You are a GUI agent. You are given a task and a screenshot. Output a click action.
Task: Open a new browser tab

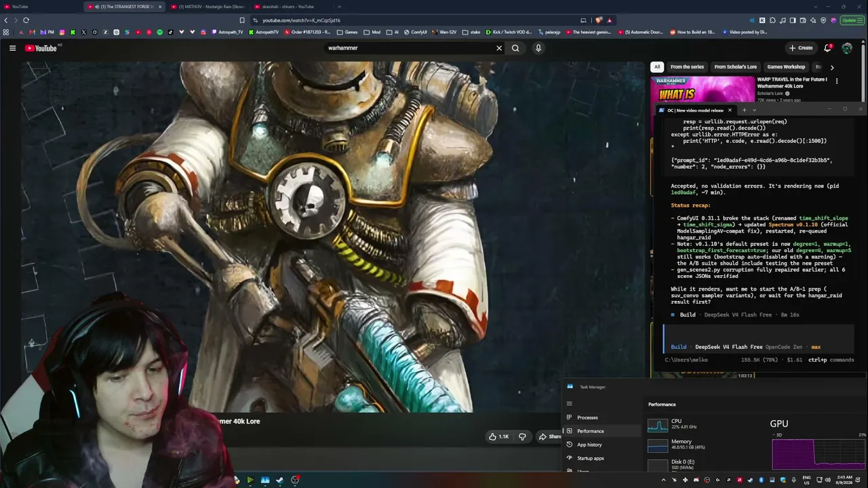339,7
